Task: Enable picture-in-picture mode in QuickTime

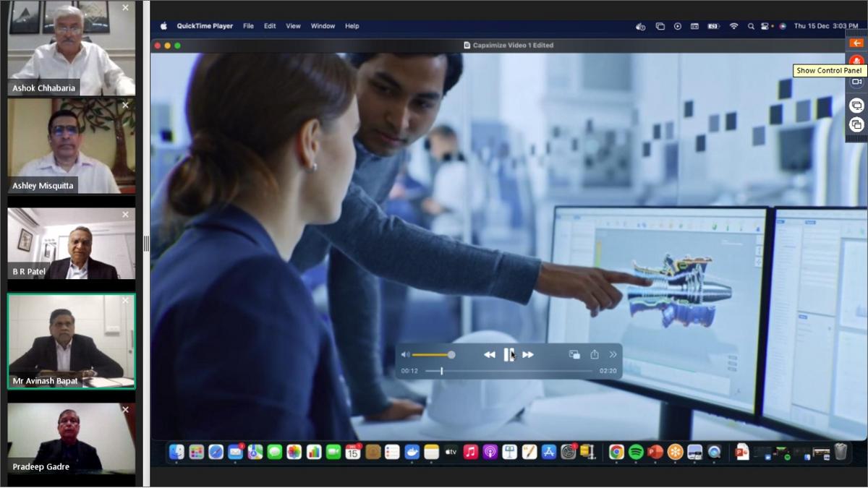Action: pos(574,354)
